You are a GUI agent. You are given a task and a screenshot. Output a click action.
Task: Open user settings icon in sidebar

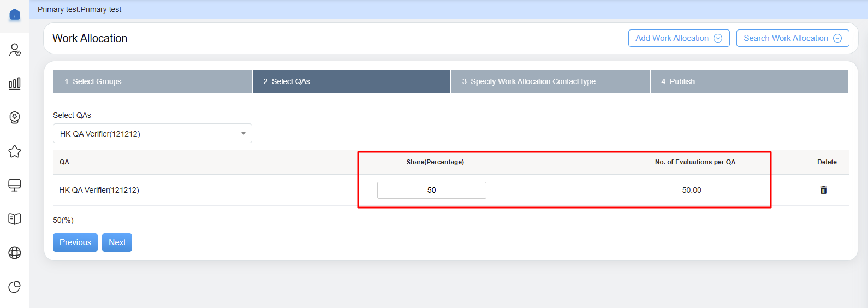(15, 50)
